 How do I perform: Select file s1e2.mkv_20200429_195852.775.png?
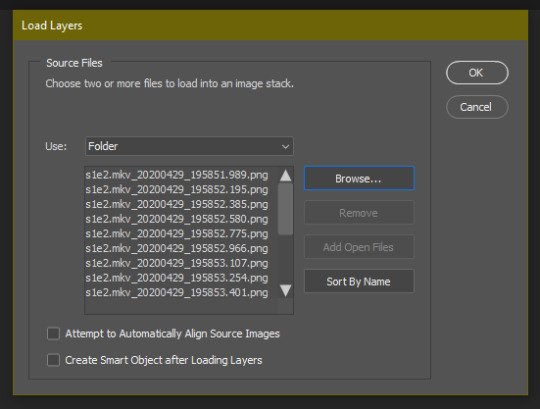point(177,234)
